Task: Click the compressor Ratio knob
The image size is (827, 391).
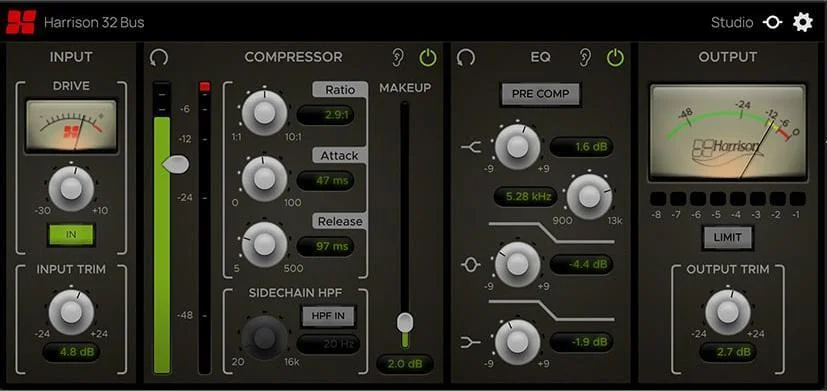Action: click(265, 112)
